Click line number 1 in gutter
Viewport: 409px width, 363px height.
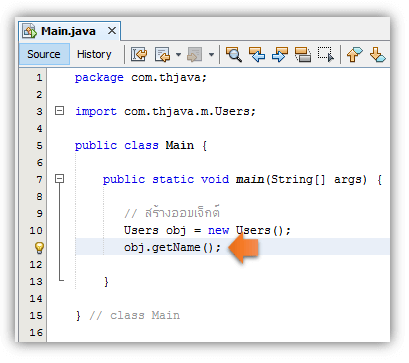pos(39,78)
